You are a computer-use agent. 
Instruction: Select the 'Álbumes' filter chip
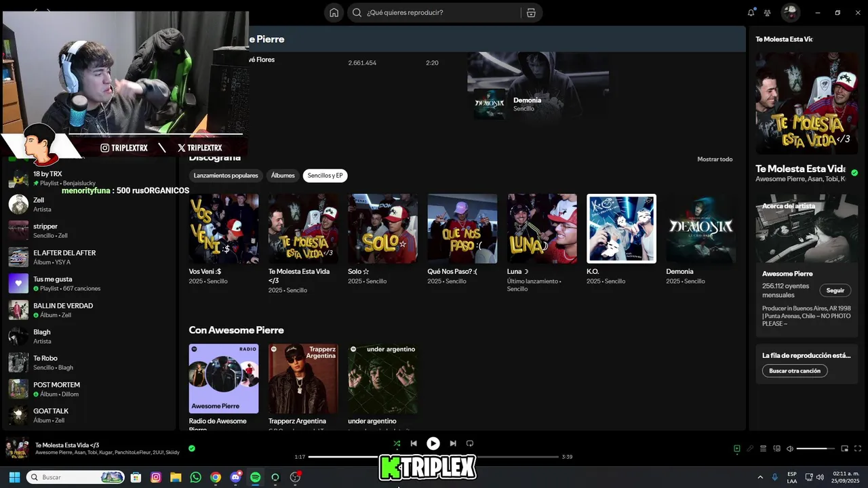(x=283, y=176)
